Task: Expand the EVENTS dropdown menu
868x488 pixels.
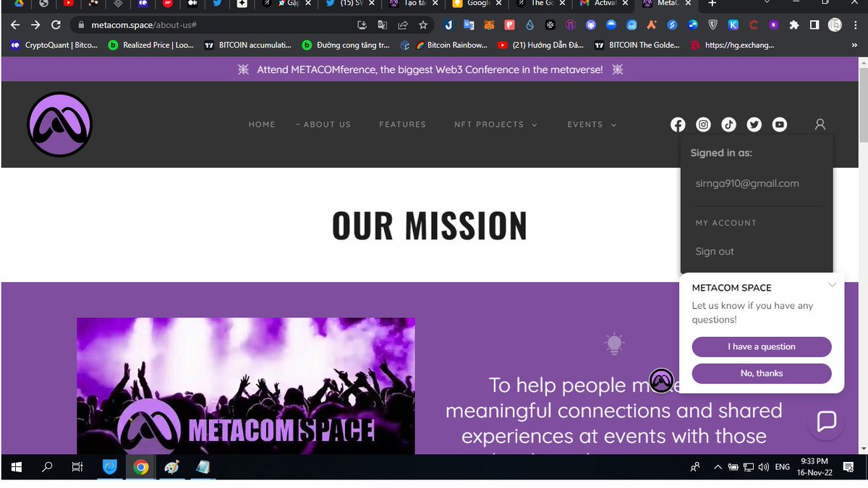Action: pyautogui.click(x=592, y=124)
